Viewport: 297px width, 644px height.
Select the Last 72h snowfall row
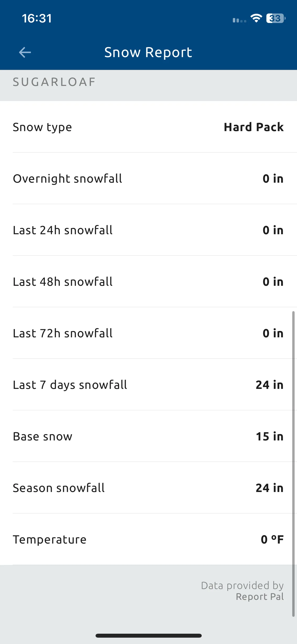148,333
